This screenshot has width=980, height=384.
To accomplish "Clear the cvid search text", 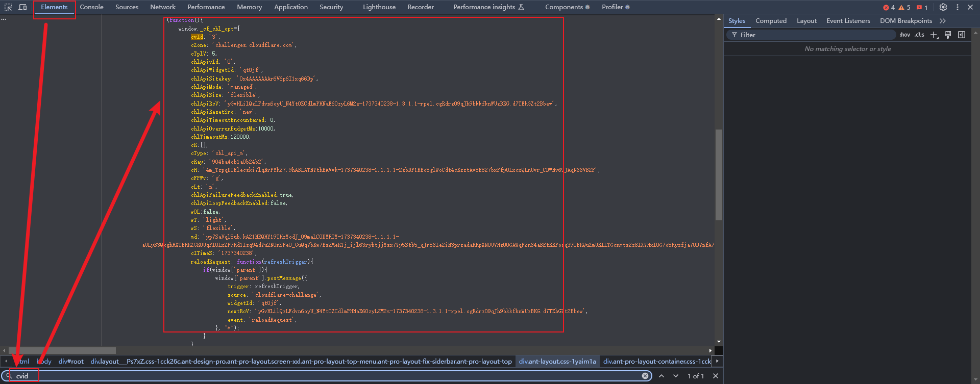I will [x=645, y=376].
